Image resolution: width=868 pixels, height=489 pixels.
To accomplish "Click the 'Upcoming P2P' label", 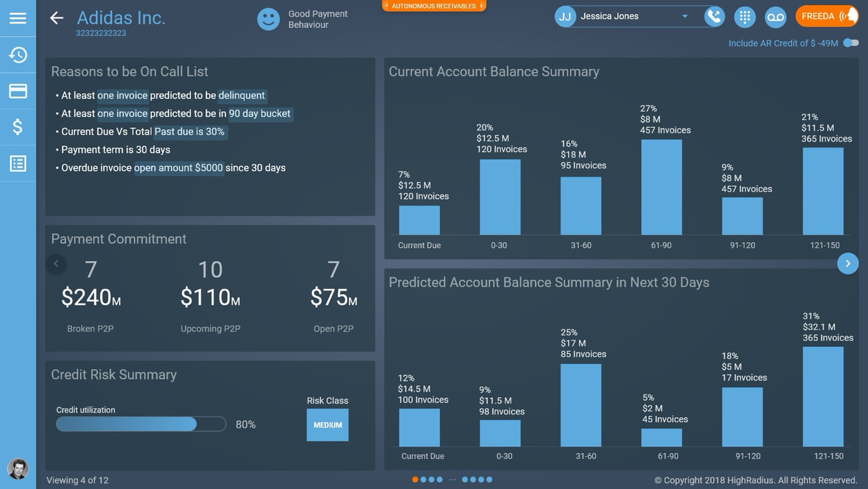I will pyautogui.click(x=210, y=329).
